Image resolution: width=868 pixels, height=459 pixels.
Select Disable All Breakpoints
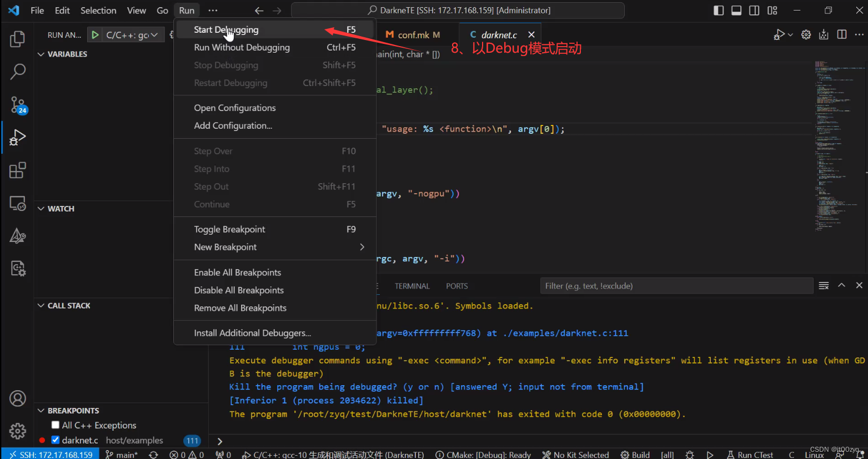pos(275,290)
